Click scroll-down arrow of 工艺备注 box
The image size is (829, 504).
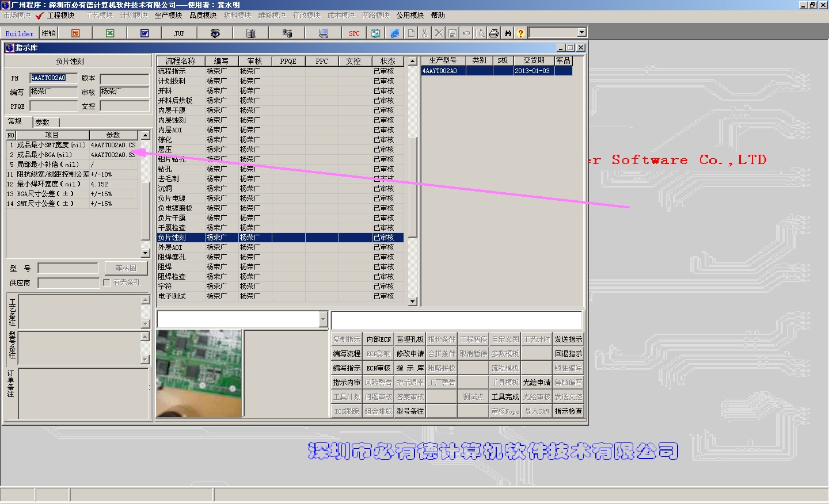click(x=145, y=324)
